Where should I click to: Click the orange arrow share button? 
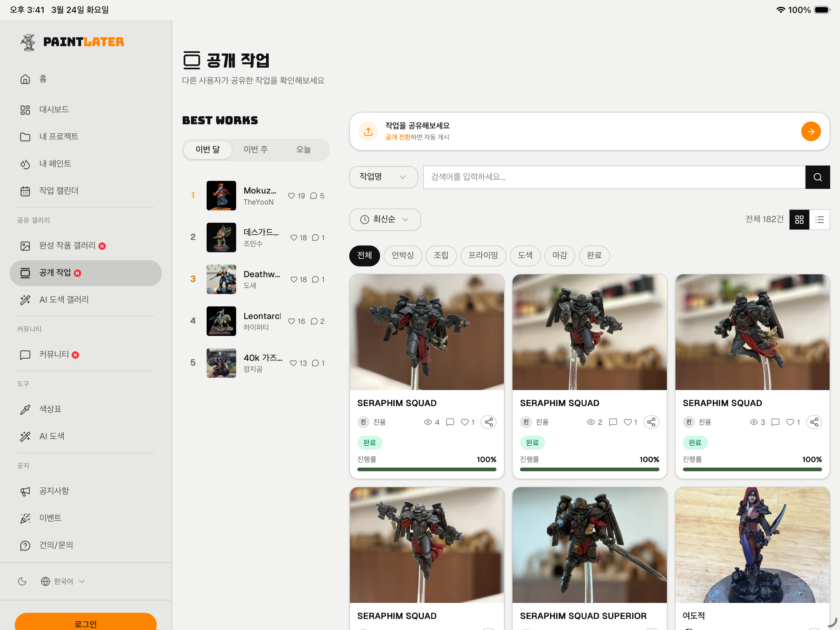[811, 131]
